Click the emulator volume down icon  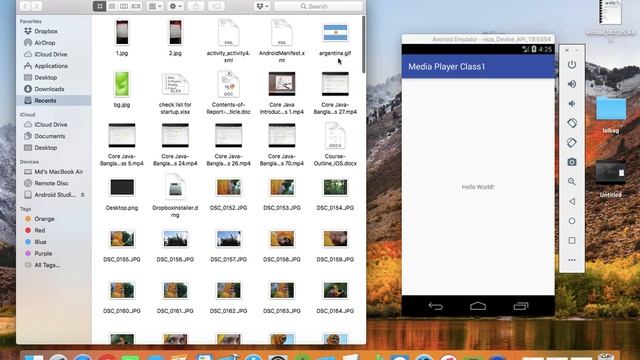(572, 104)
